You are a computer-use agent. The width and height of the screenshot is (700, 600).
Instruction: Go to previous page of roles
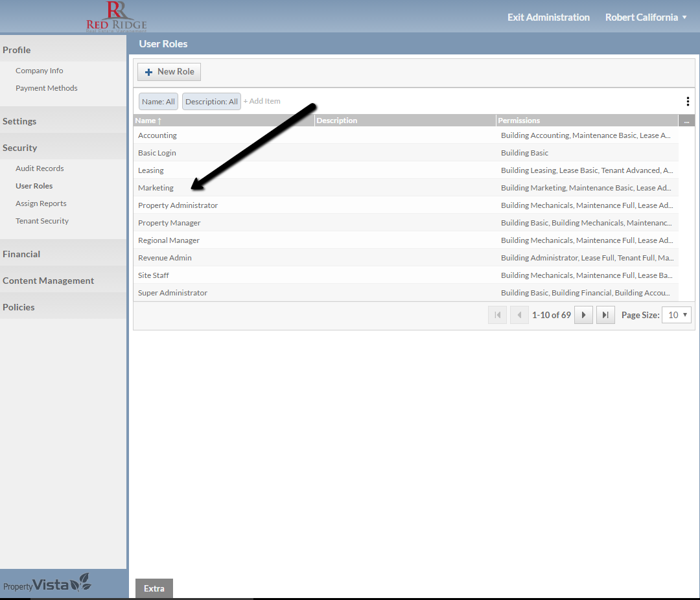519,315
